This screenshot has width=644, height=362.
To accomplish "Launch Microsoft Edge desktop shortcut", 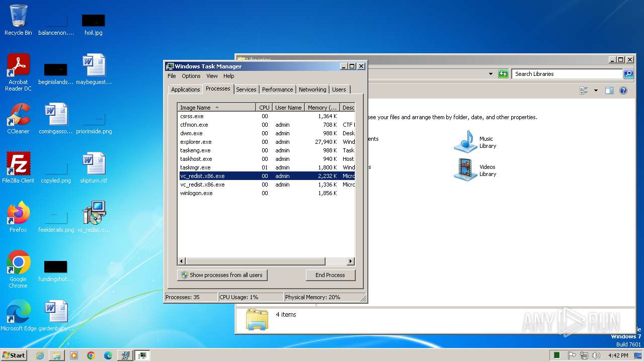I will click(18, 315).
